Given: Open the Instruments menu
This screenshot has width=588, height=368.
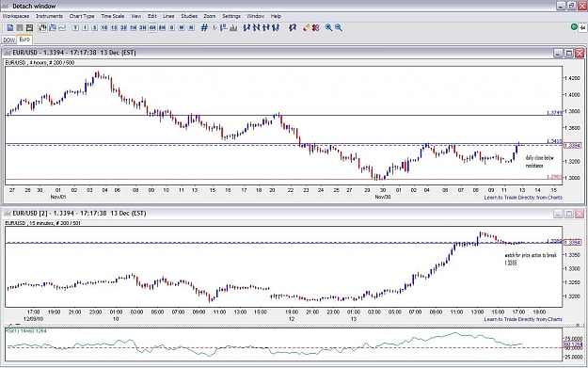Looking at the screenshot, I should coord(49,16).
